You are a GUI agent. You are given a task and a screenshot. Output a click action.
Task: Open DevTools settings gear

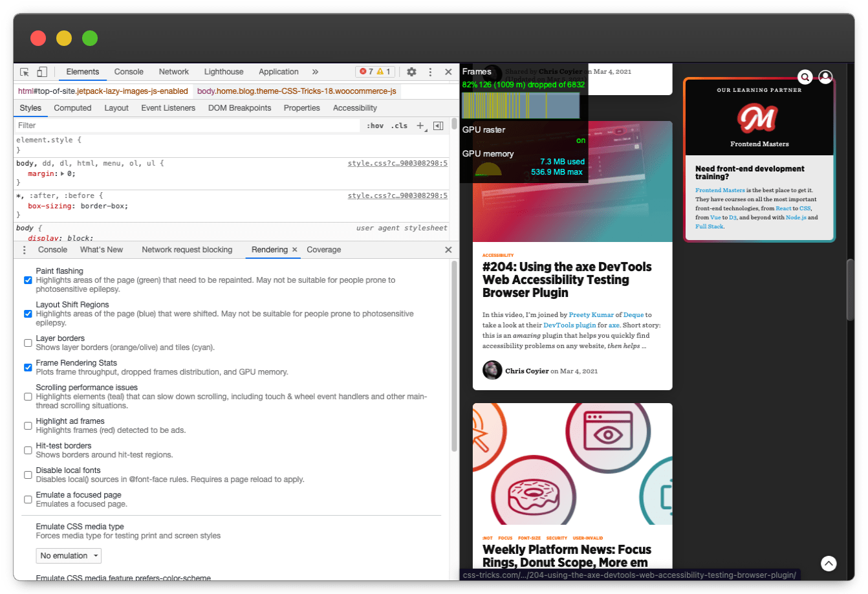click(411, 72)
